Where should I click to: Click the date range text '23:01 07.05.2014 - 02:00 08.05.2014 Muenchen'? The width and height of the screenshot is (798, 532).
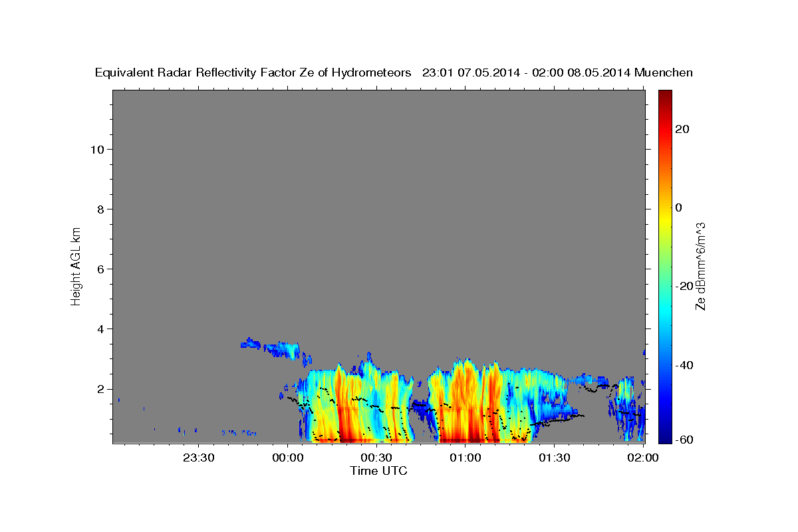557,72
